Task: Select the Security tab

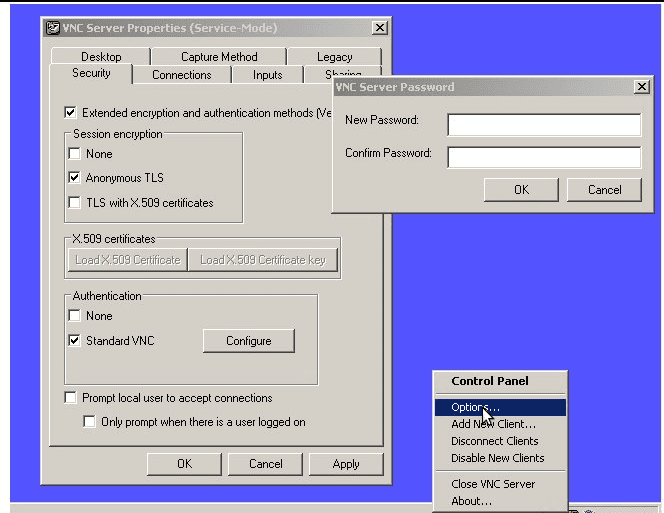Action: pos(91,73)
